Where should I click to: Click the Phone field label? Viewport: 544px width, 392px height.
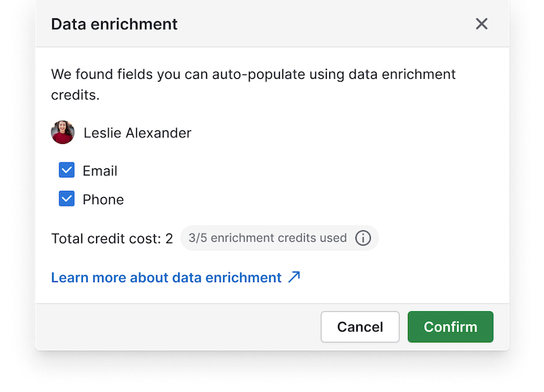pyautogui.click(x=103, y=200)
